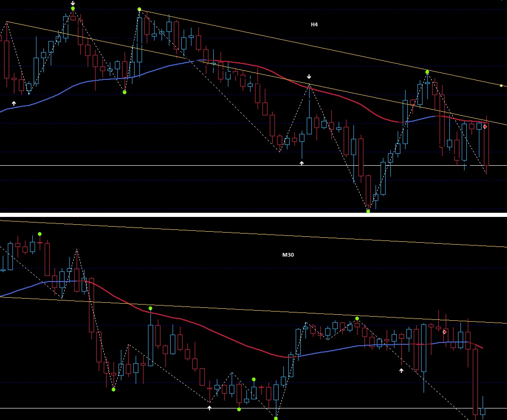Select white down arrow above H4 first peak
Image resolution: width=507 pixels, height=420 pixels.
point(73,3)
